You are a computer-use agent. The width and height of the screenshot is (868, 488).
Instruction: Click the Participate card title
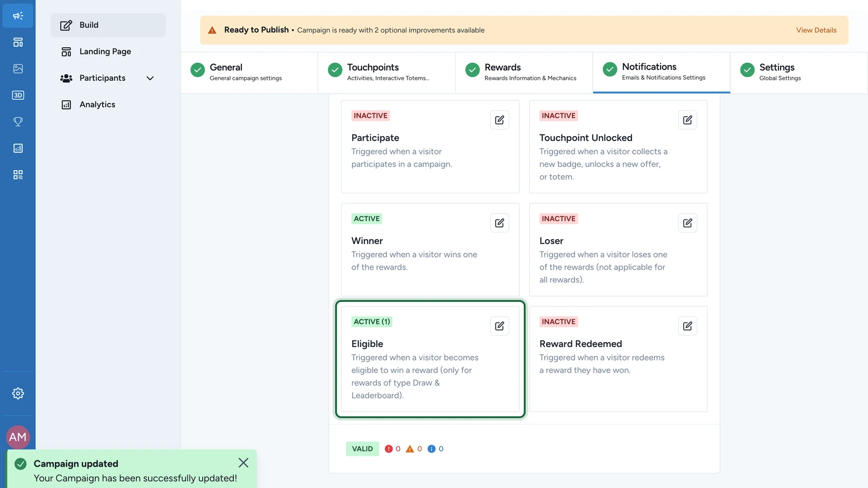pos(375,138)
